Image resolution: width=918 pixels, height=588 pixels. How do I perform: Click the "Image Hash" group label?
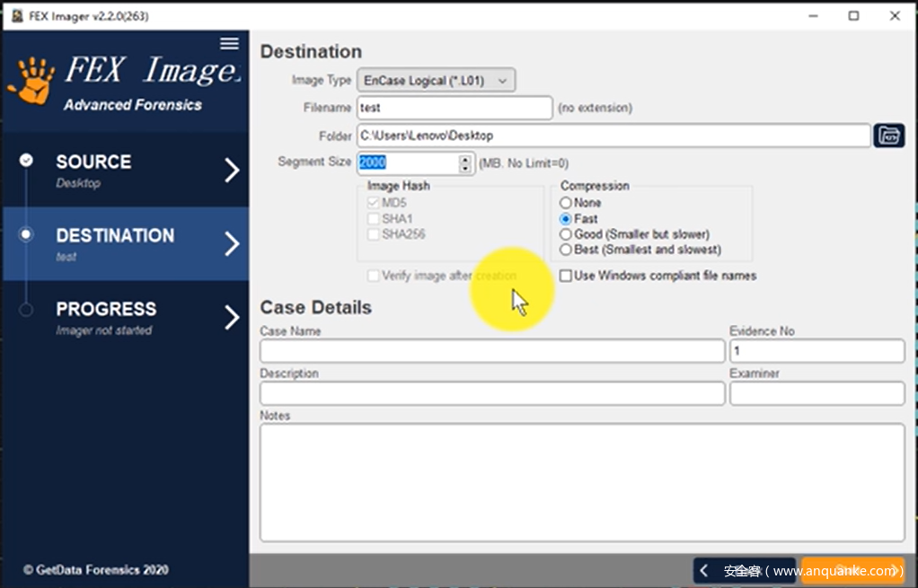click(399, 186)
